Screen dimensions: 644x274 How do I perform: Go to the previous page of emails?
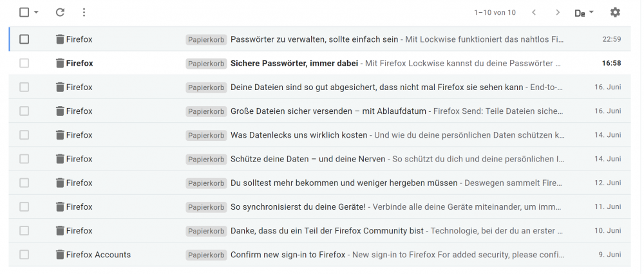pyautogui.click(x=534, y=12)
